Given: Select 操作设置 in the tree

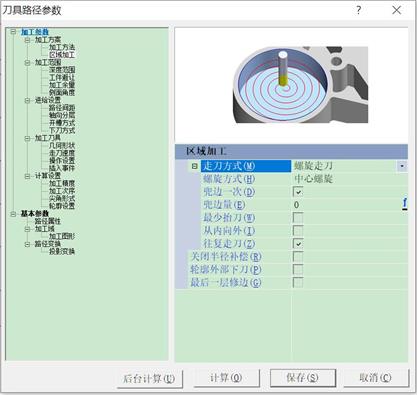Looking at the screenshot, I should pos(62,161).
